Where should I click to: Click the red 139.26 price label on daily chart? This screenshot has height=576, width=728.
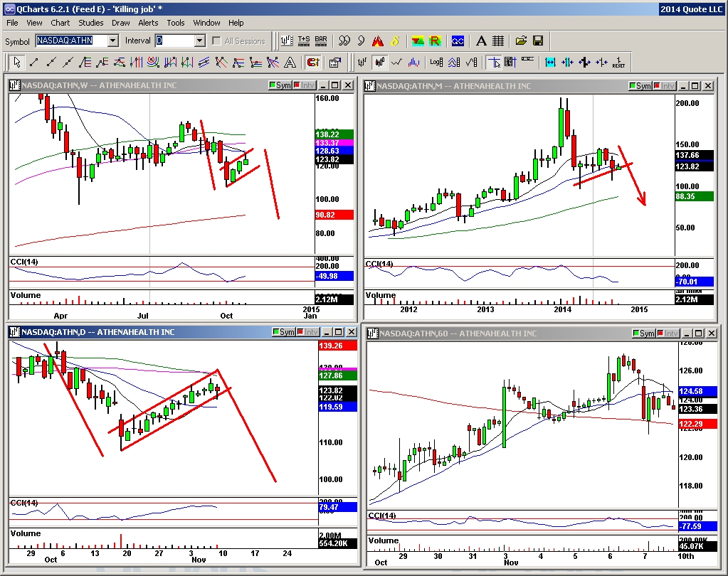click(337, 346)
